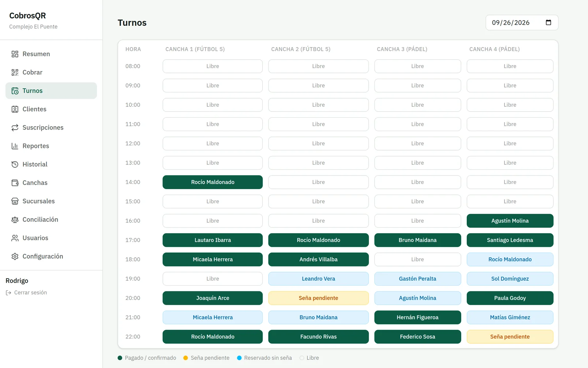Click the Rodrigo user name

[x=17, y=281]
